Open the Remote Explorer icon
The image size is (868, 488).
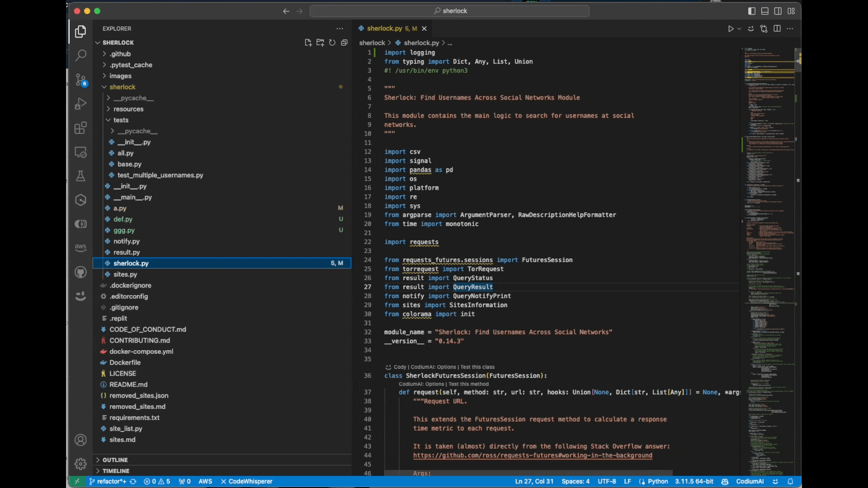click(80, 153)
